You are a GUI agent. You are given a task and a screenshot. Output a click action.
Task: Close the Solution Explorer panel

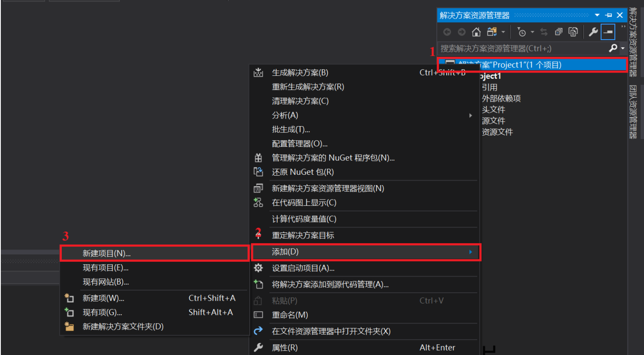pyautogui.click(x=620, y=15)
